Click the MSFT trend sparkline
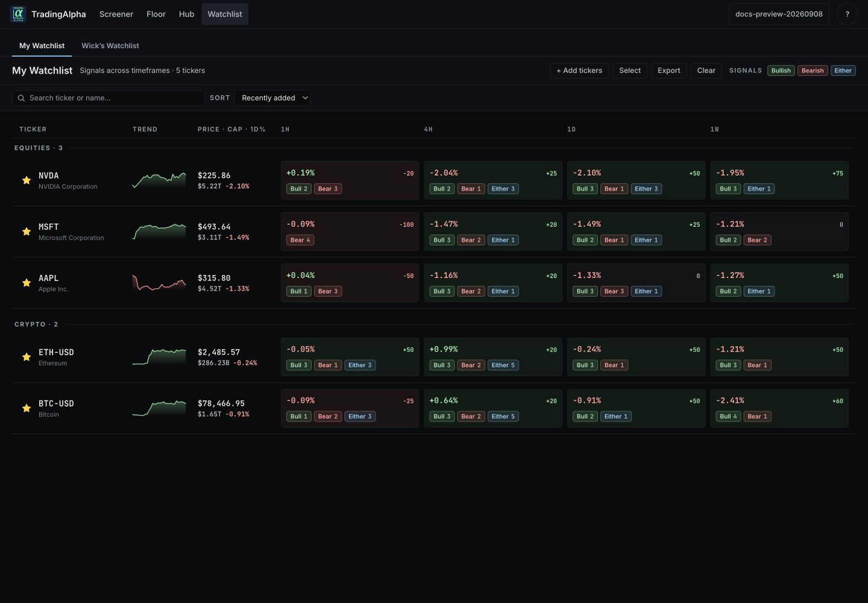This screenshot has height=603, width=868. point(159,232)
